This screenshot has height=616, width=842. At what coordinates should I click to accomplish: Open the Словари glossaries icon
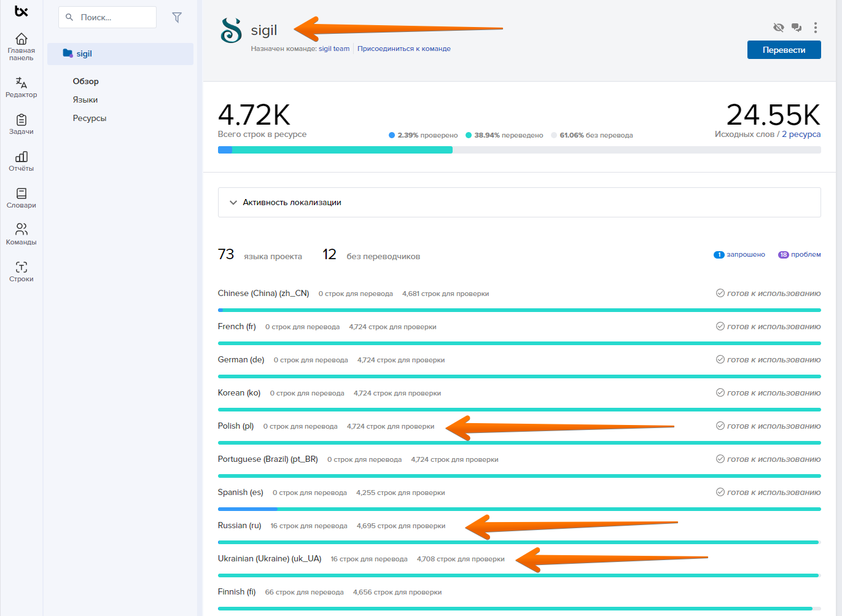click(x=21, y=193)
